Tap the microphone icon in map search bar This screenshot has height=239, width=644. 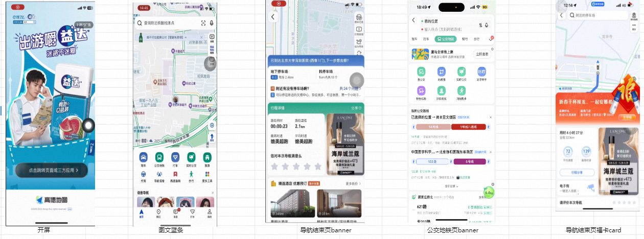(212, 23)
